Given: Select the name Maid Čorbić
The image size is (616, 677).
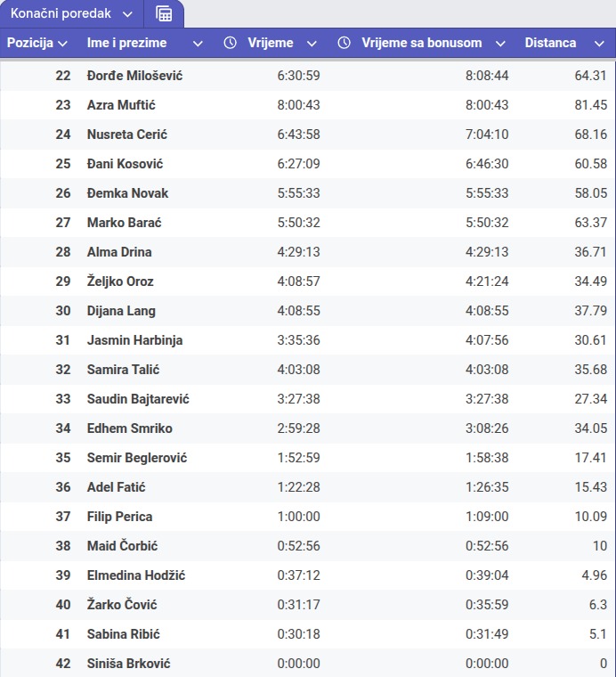Looking at the screenshot, I should [123, 545].
